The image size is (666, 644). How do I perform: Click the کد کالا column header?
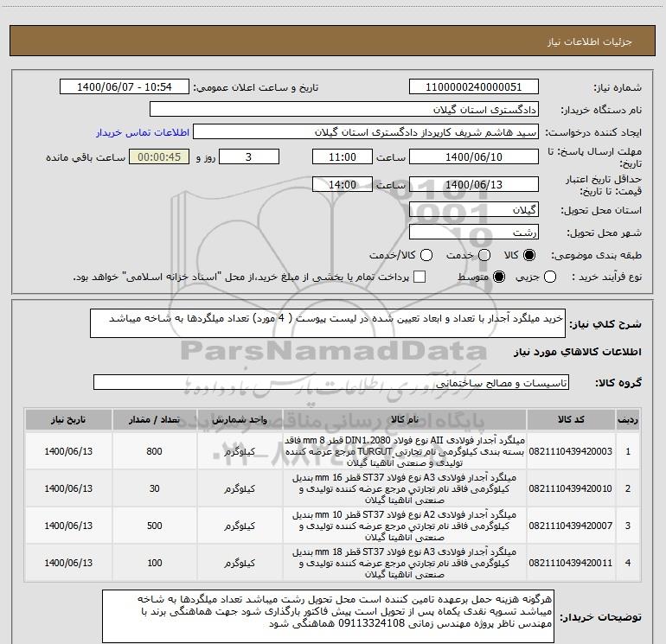click(571, 420)
